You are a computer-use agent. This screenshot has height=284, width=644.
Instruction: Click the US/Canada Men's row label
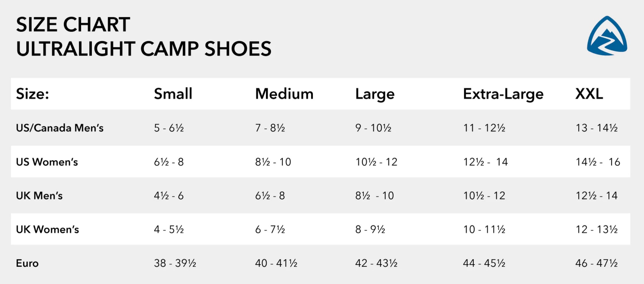pyautogui.click(x=60, y=128)
